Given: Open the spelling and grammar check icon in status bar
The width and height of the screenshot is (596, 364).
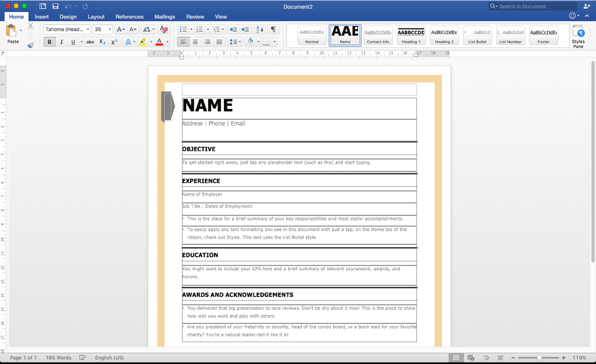Looking at the screenshot, I should point(83,358).
